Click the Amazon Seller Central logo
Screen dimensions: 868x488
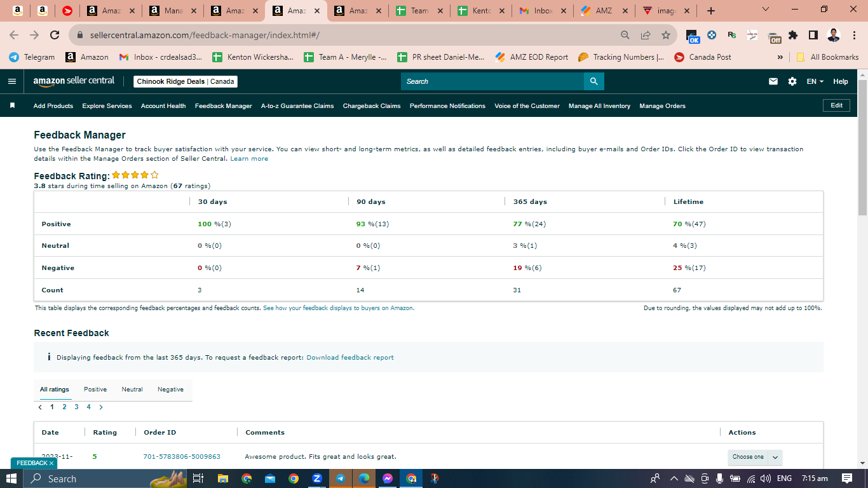[x=74, y=81]
